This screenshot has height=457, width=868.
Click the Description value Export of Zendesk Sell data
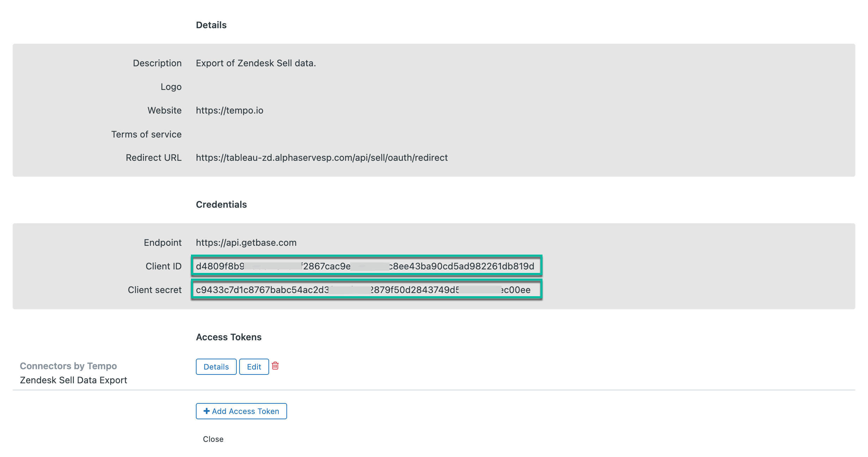point(256,63)
